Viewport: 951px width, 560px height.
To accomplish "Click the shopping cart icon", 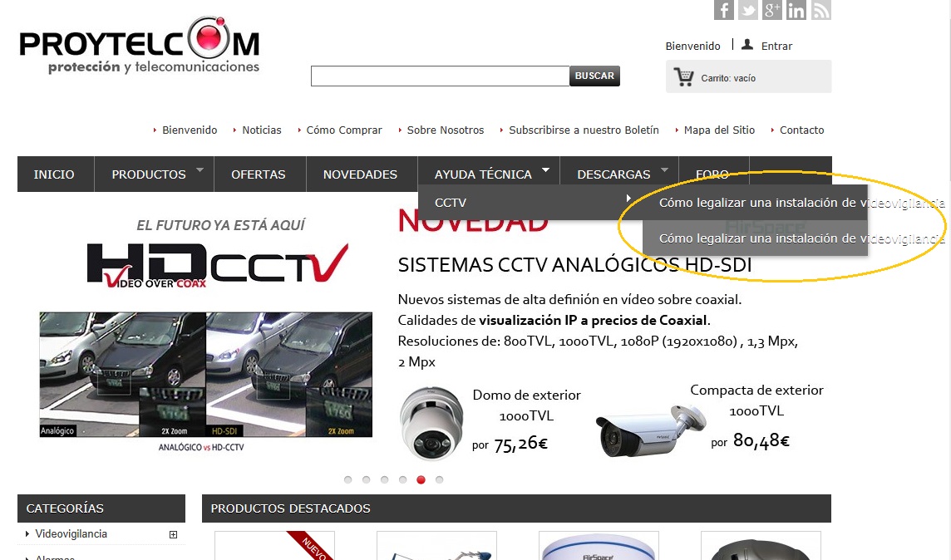I will (x=683, y=77).
